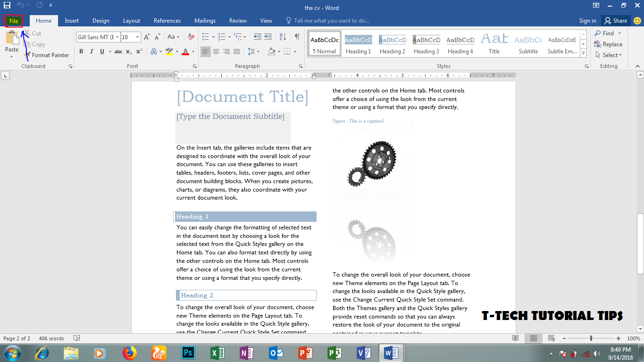The height and width of the screenshot is (362, 644).
Task: Apply the Heading 1 style
Action: tap(359, 44)
